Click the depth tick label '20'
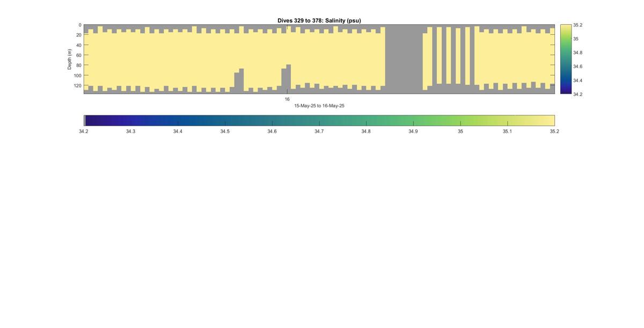This screenshot has width=644, height=328. (x=78, y=35)
